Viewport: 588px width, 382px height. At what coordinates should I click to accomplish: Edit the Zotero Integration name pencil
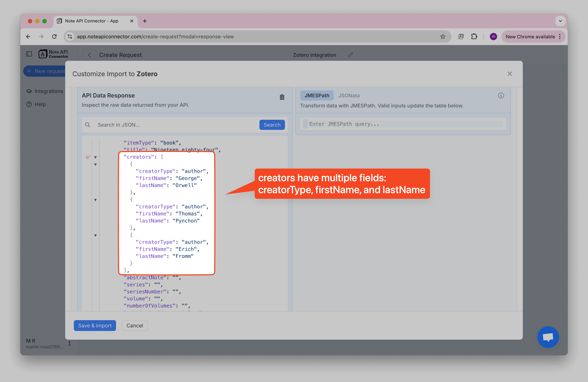350,55
